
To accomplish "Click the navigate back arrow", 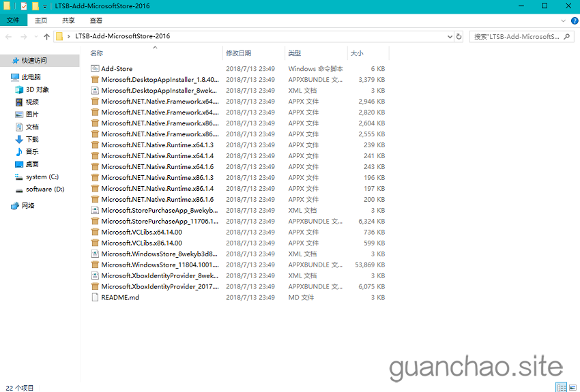I will pos(9,36).
